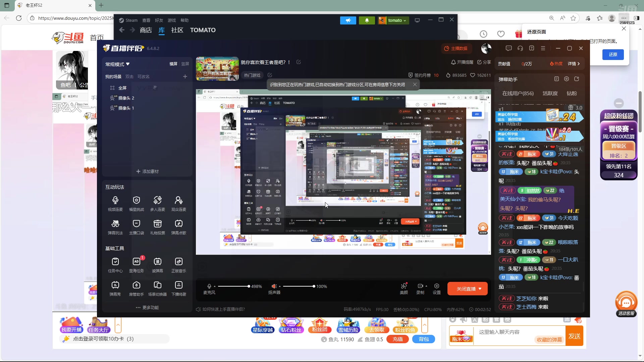Pop out the 弹幕助手 panel
The height and width of the screenshot is (362, 644).
point(577,79)
